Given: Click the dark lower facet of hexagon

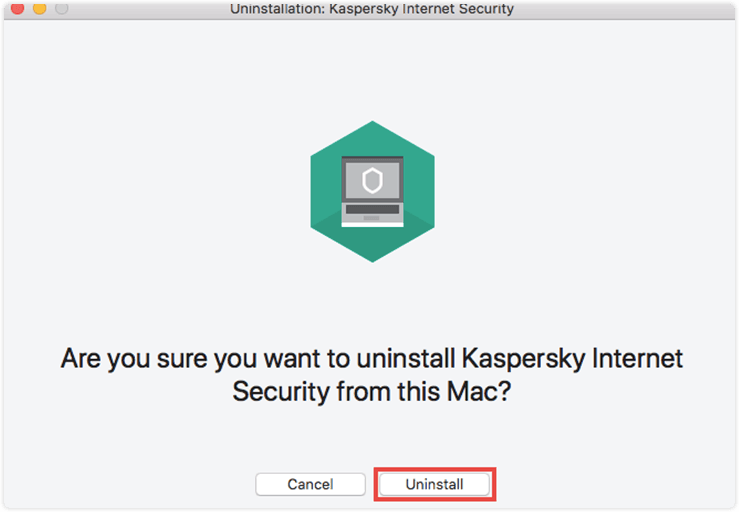Looking at the screenshot, I should pos(372,245).
